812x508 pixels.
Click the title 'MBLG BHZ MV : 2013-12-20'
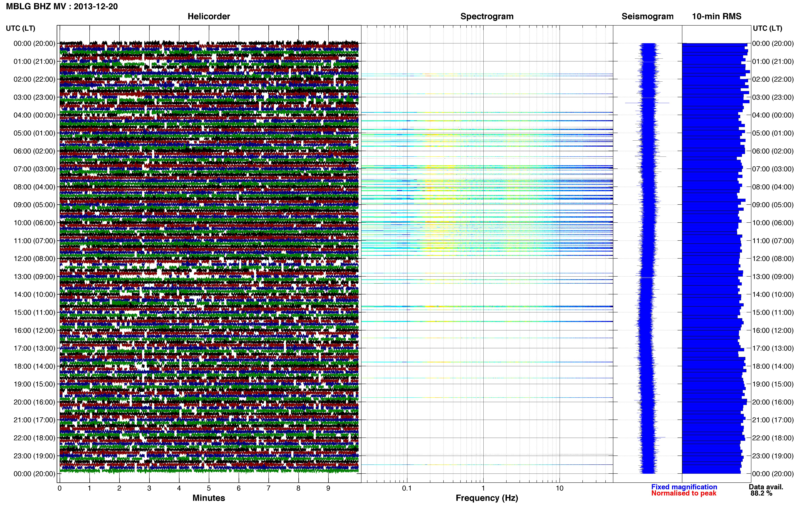tap(62, 6)
